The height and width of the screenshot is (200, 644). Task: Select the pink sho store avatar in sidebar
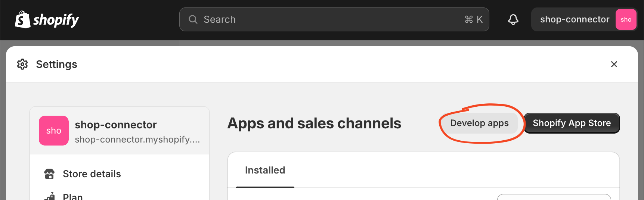(54, 131)
